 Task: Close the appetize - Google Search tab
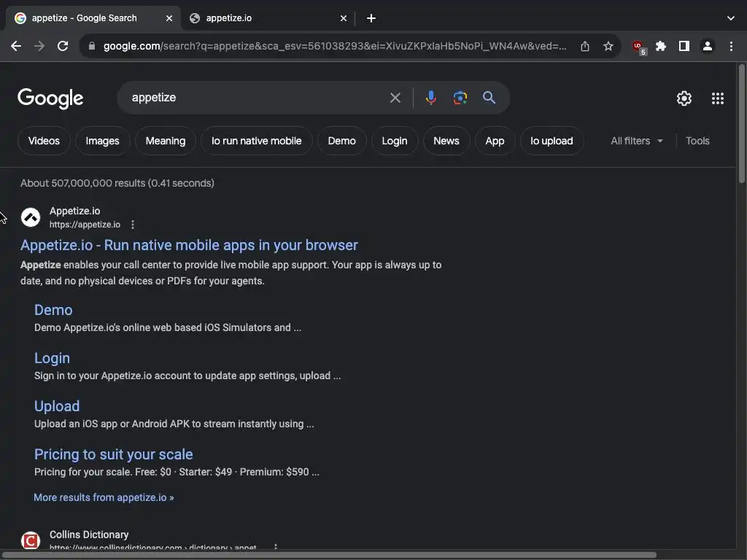click(x=169, y=18)
